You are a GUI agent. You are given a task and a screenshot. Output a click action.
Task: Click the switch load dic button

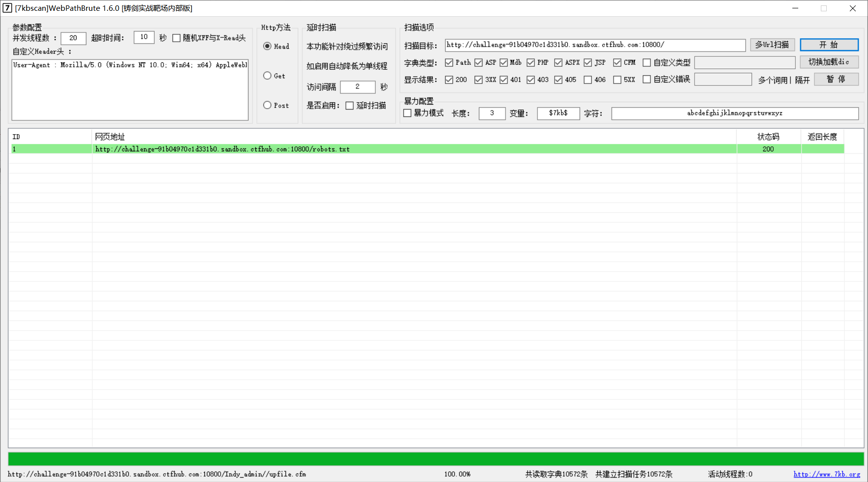tap(829, 62)
